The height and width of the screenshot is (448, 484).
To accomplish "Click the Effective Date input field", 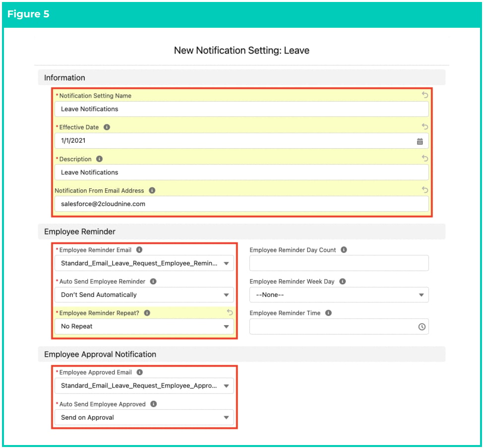I will pyautogui.click(x=242, y=141).
